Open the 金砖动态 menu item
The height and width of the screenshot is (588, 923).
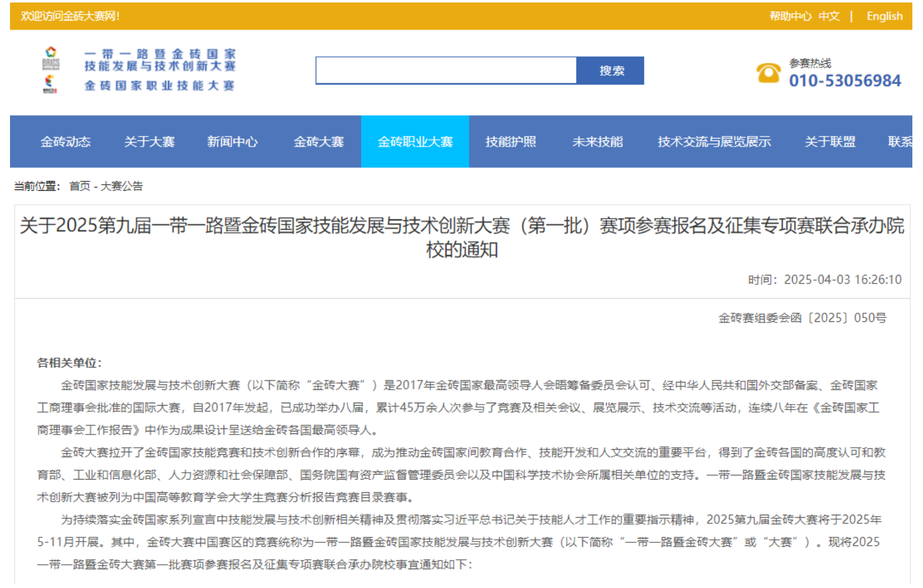point(66,142)
